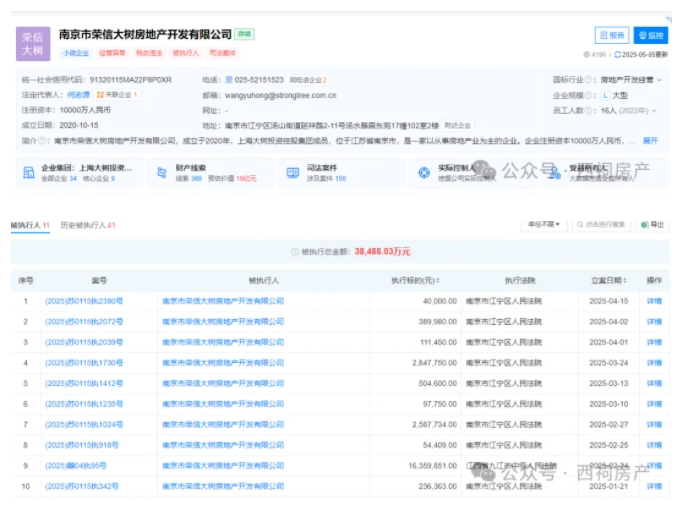
Task: Open the 国标行业 房地产开发经营 dropdown
Action: [631, 77]
